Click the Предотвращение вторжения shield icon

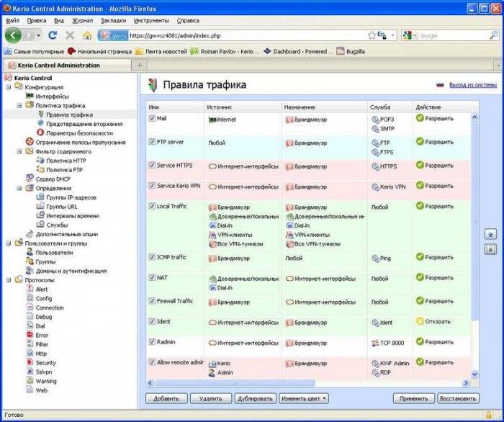[x=40, y=123]
